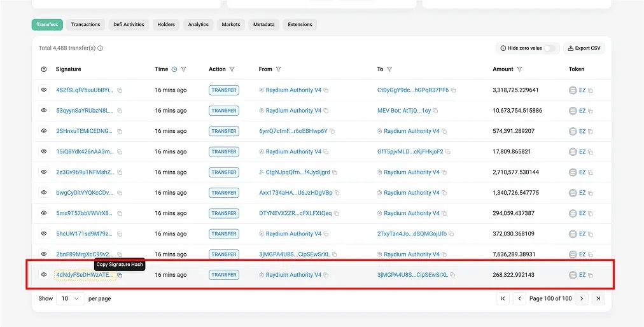Switch to Holders tab
The width and height of the screenshot is (644, 327).
pyautogui.click(x=166, y=25)
